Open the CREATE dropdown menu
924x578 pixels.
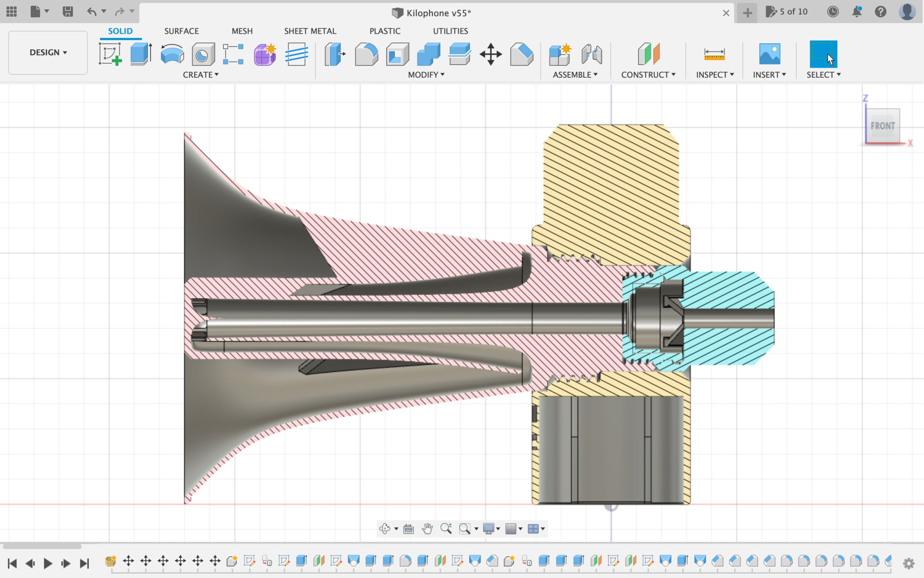tap(200, 75)
